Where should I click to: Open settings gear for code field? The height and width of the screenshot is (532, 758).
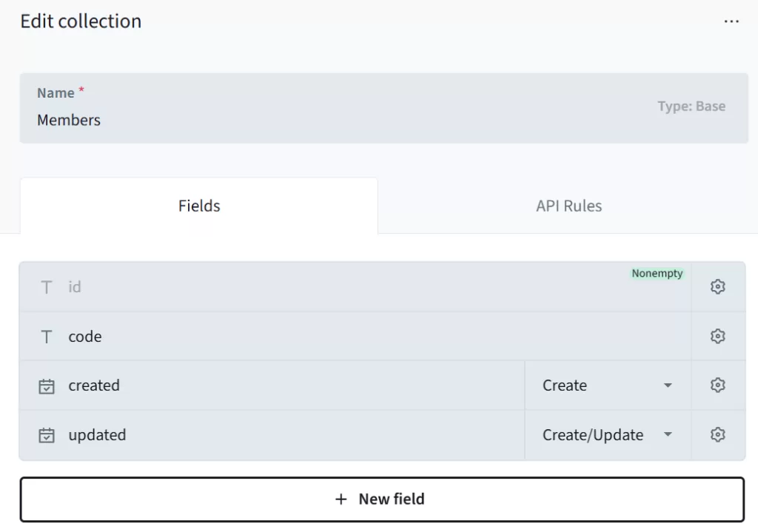[x=717, y=337]
